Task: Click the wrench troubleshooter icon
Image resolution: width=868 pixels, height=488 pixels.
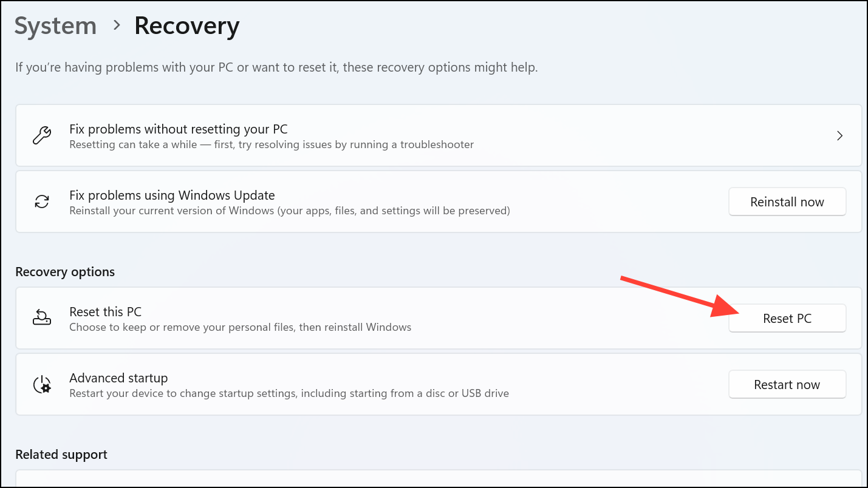Action: point(41,135)
